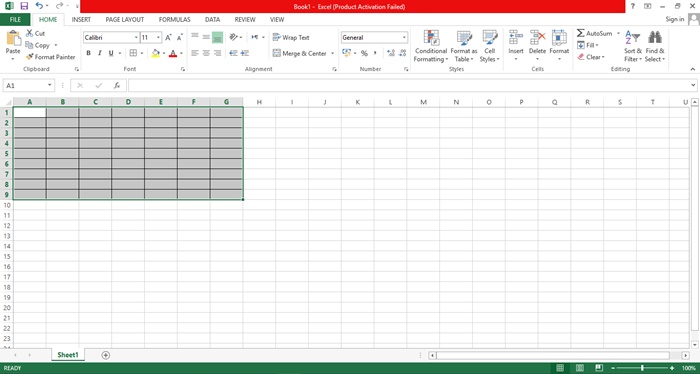Switch to FORMULAS tab
The height and width of the screenshot is (374, 700).
(175, 19)
